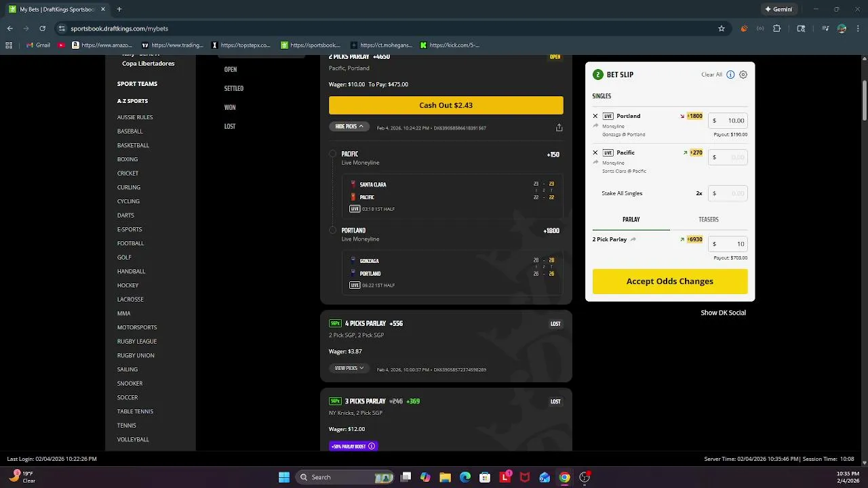Open the Gmail bookmark
868x488 pixels.
(38, 45)
